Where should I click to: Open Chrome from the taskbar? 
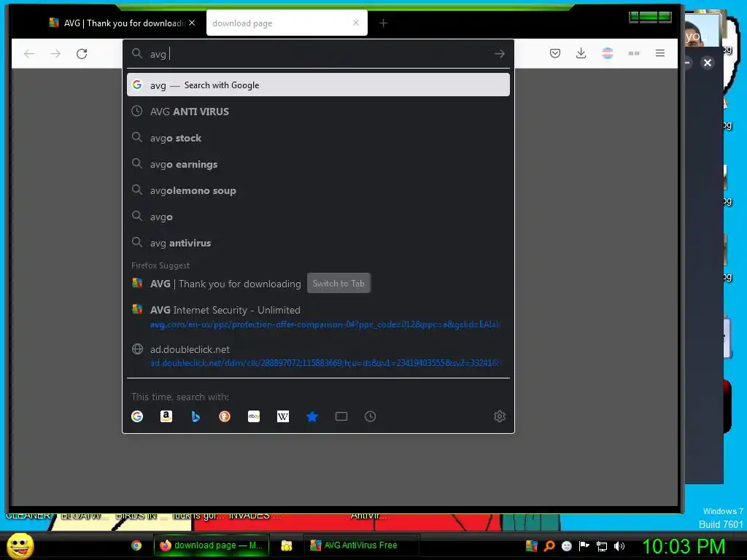(x=136, y=545)
